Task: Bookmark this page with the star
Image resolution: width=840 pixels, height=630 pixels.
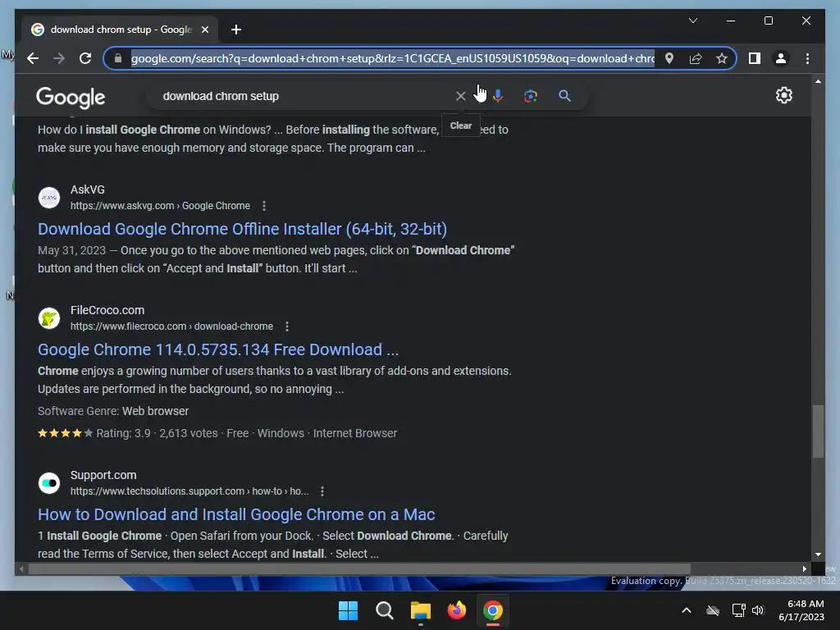Action: [722, 58]
